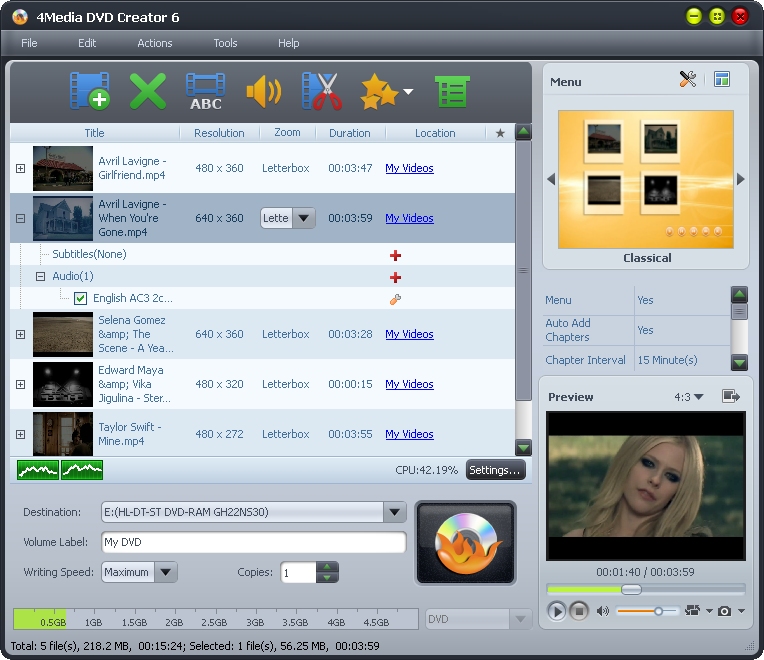The image size is (764, 660).
Task: Click the Settings... button
Action: click(x=495, y=470)
